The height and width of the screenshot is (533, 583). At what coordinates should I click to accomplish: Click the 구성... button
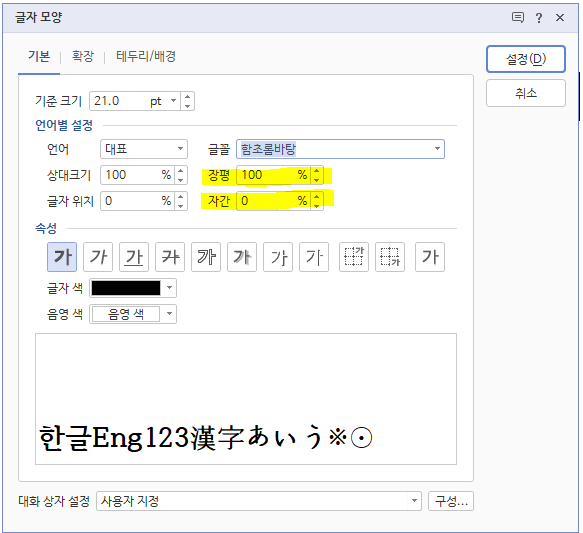451,501
